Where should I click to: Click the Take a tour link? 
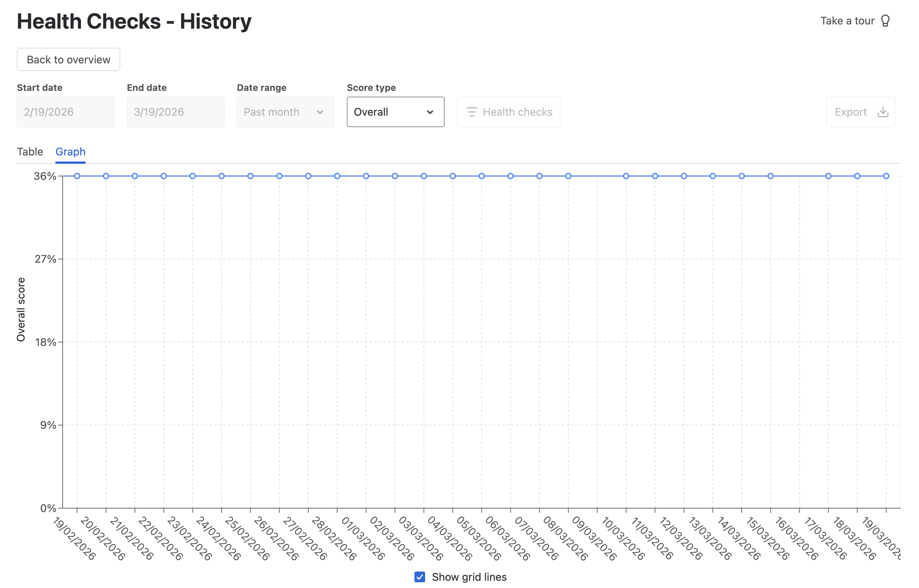847,21
